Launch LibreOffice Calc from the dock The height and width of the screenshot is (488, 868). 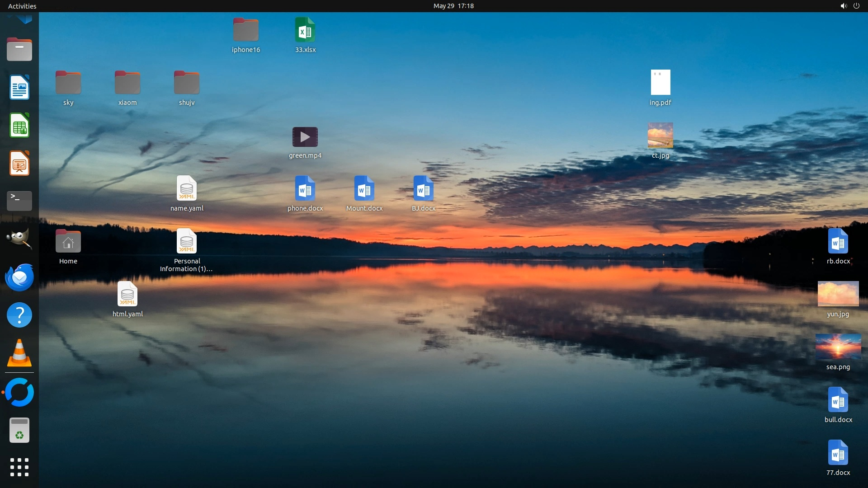tap(19, 125)
